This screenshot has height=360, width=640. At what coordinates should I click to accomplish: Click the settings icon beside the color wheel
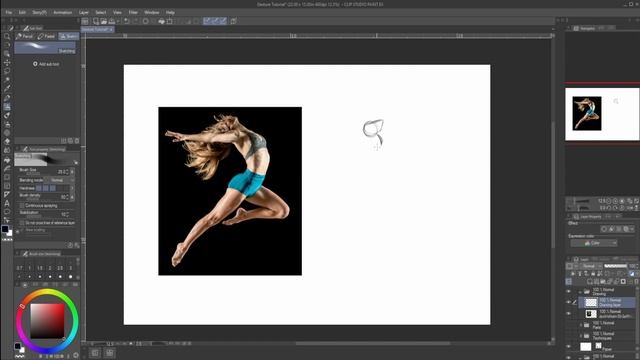coord(76,355)
